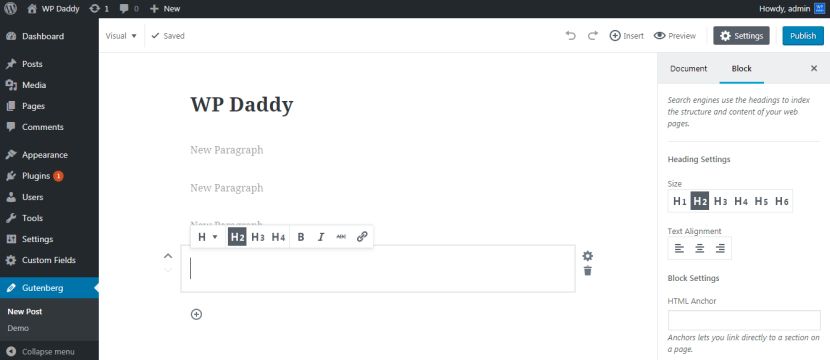Close the settings sidebar panel
Image resolution: width=830 pixels, height=360 pixels.
click(814, 68)
